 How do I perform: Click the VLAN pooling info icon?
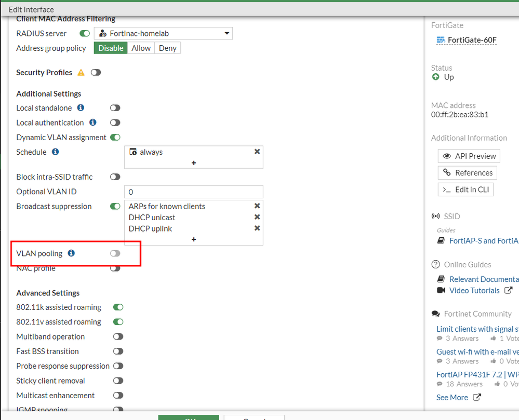71,253
